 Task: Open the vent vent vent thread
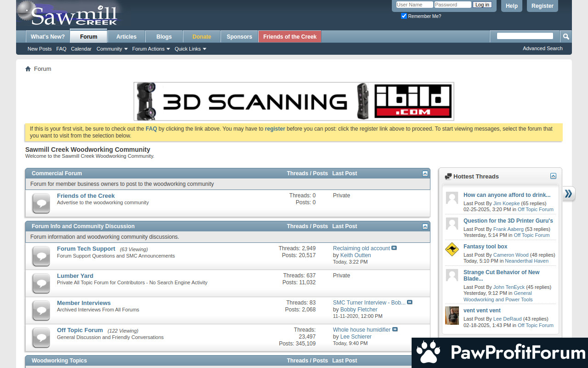482,310
